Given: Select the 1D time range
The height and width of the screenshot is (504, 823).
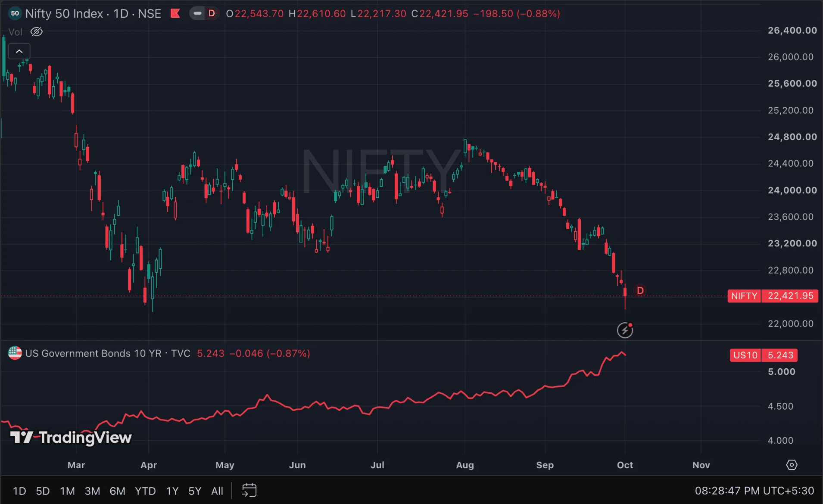Looking at the screenshot, I should (x=19, y=491).
